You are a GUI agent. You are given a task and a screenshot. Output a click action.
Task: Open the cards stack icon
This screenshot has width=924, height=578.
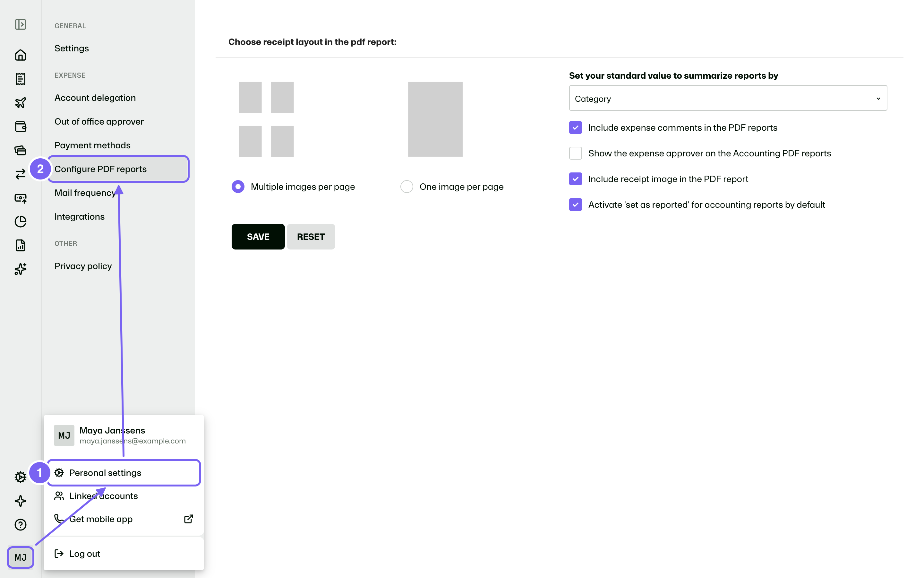[x=20, y=150]
